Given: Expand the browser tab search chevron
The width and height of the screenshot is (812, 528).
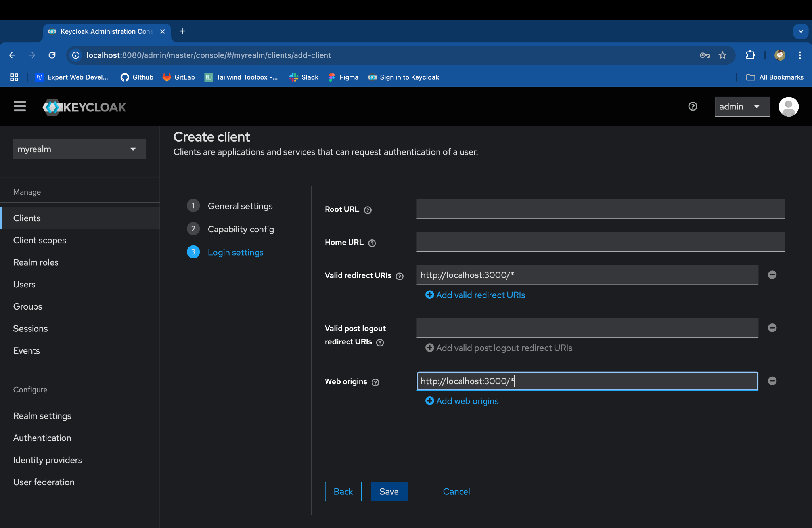Looking at the screenshot, I should pos(801,31).
